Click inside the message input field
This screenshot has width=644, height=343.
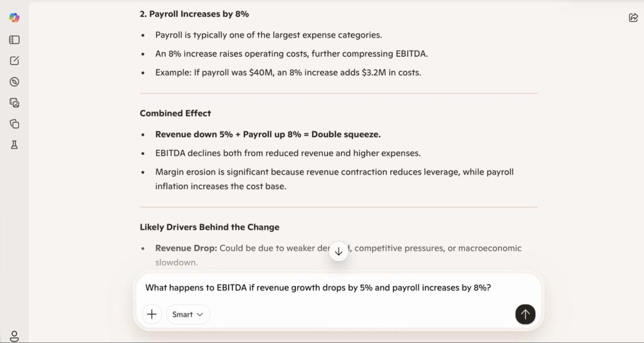[338, 287]
